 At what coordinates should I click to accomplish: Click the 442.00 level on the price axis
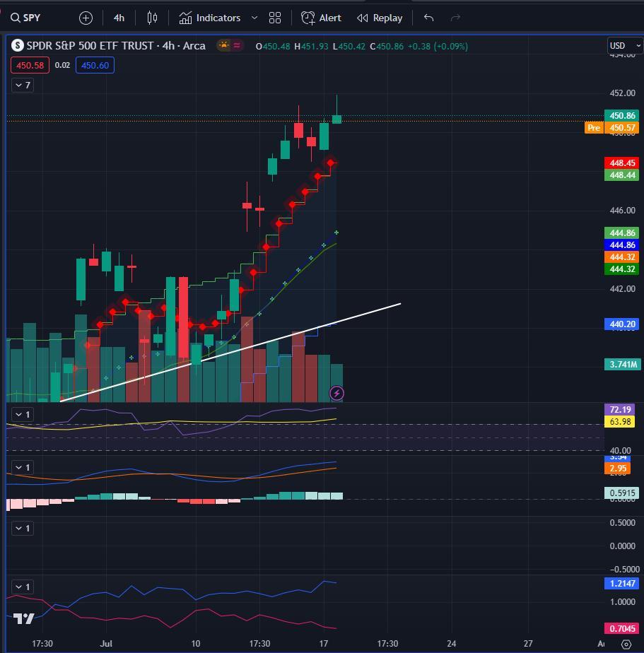(x=622, y=288)
